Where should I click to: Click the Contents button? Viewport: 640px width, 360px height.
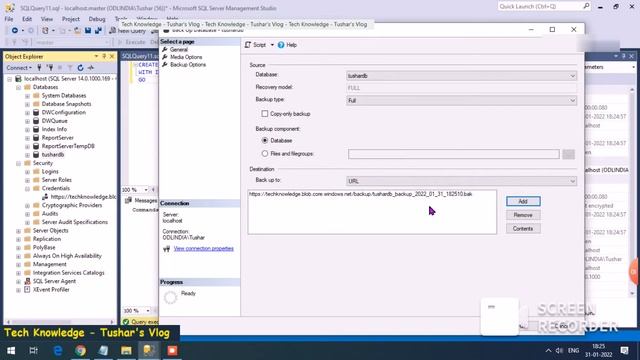(x=523, y=229)
